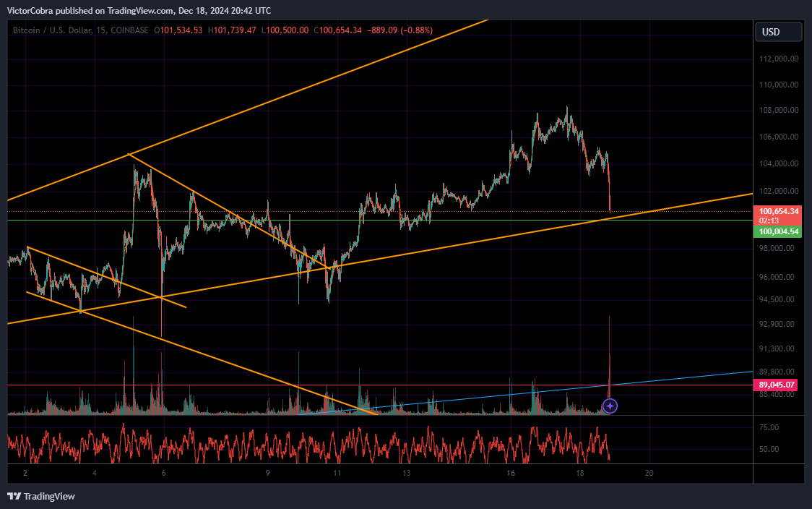This screenshot has width=812, height=509.
Task: Click date label 18 on time axis
Action: (580, 473)
